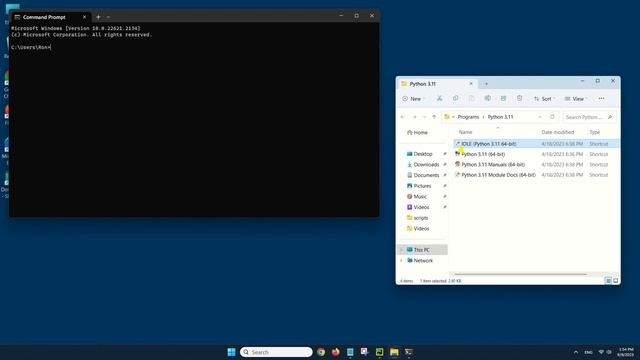The width and height of the screenshot is (640, 360).
Task: Expand the Network tree node
Action: [401, 260]
